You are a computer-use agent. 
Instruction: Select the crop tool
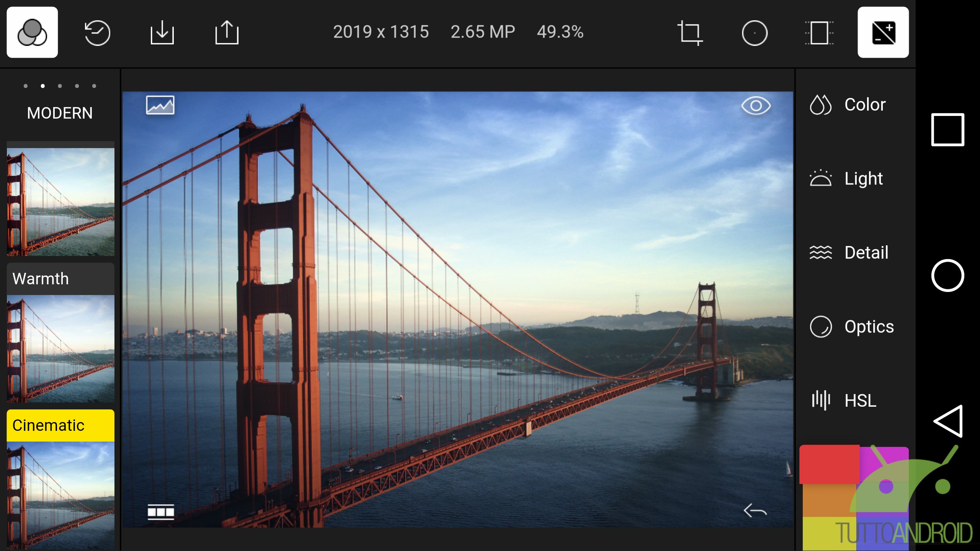(690, 33)
